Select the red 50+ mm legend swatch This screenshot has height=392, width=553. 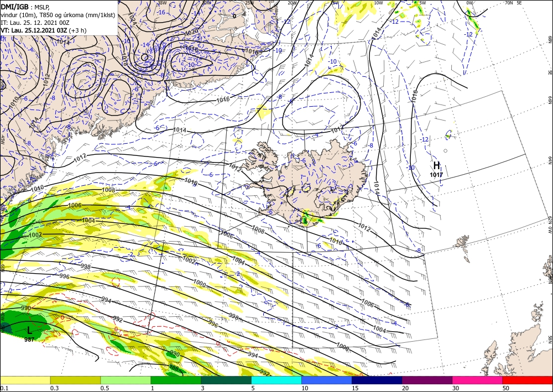(528, 380)
